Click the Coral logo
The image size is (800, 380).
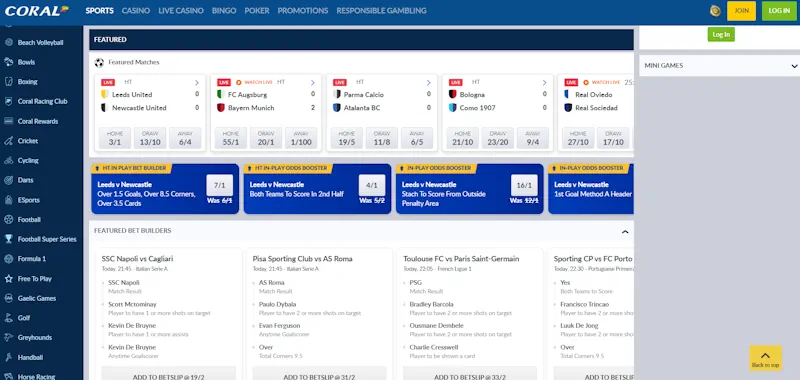point(36,10)
